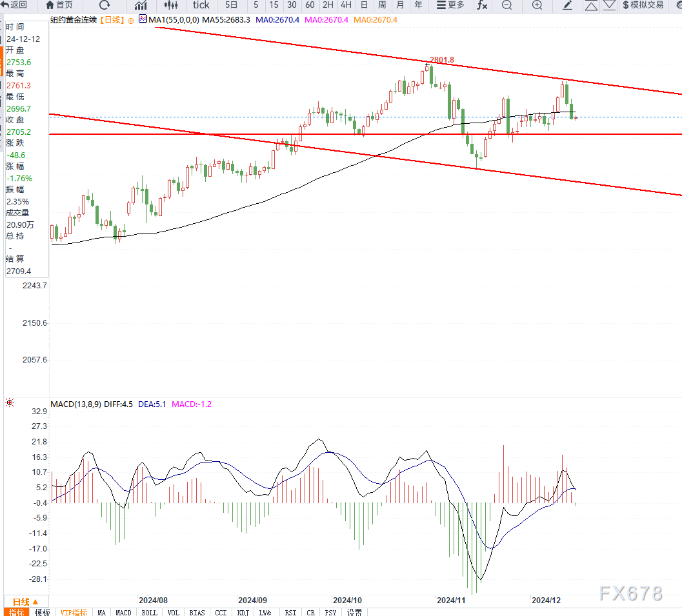Select the 15-minute period
682x616 pixels.
(x=274, y=5)
